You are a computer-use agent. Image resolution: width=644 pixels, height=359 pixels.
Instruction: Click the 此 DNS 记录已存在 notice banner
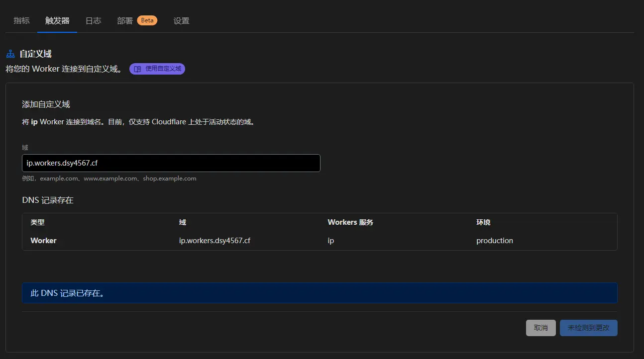click(320, 293)
